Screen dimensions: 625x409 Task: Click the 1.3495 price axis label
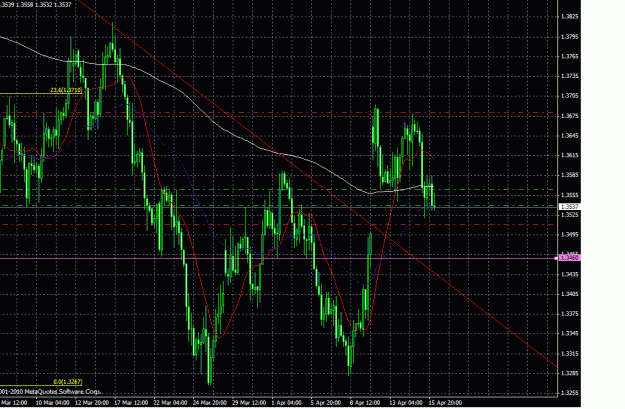(x=569, y=234)
